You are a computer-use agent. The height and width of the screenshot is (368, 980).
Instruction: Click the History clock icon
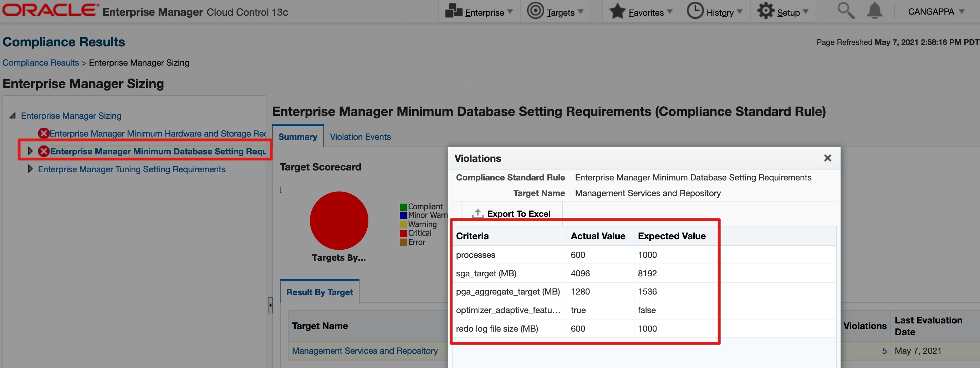(695, 11)
